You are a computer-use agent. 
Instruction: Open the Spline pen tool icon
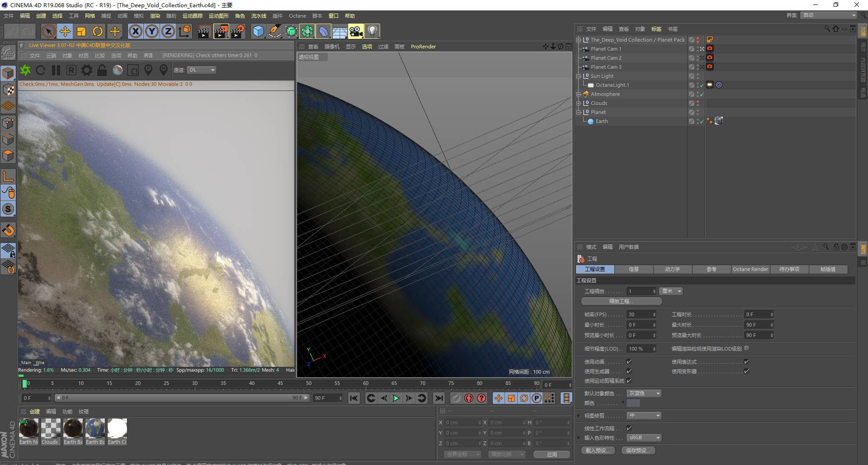(274, 31)
